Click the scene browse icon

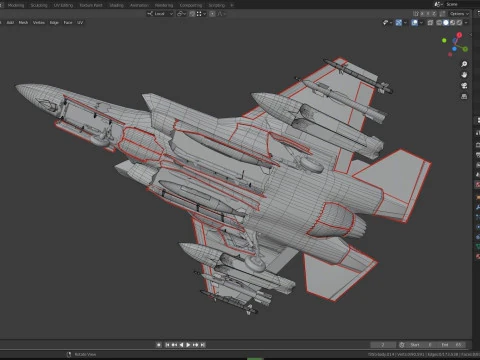point(438,4)
